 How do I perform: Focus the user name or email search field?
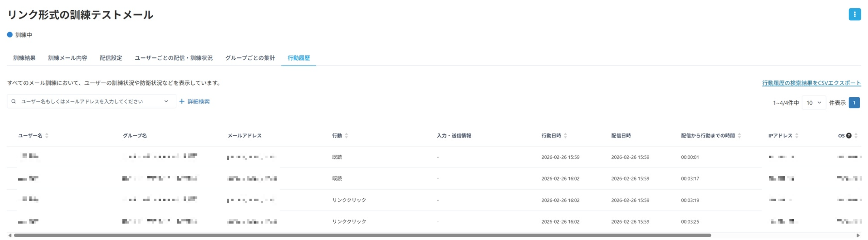click(x=91, y=101)
